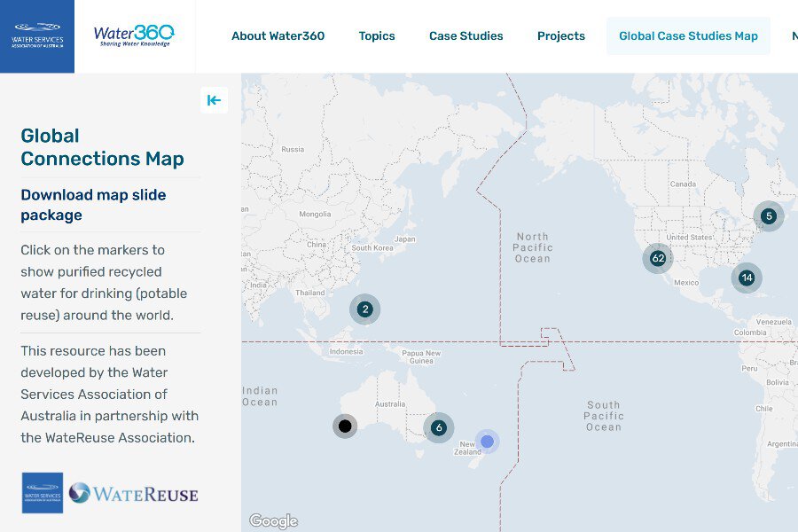Select the black marker near Western Australia
This screenshot has height=532, width=798.
pos(345,426)
